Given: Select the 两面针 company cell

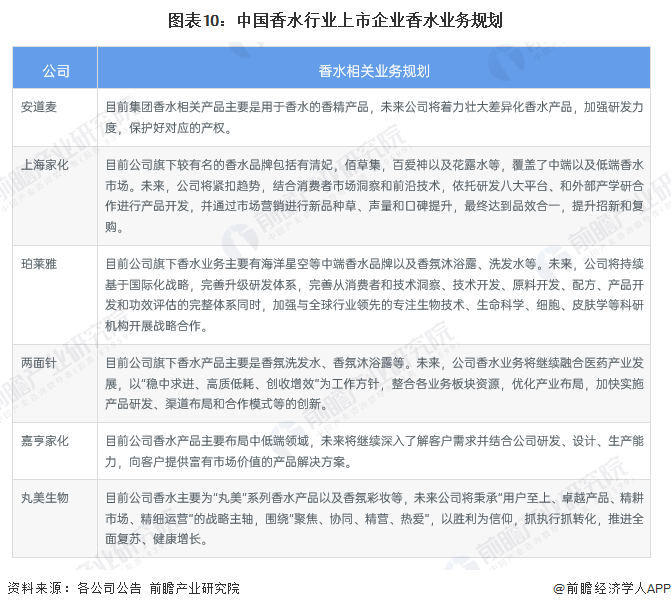Looking at the screenshot, I should (55, 383).
